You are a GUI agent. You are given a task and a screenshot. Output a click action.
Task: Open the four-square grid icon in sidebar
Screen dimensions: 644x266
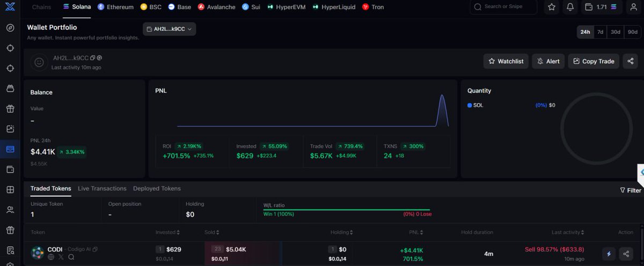(10, 189)
